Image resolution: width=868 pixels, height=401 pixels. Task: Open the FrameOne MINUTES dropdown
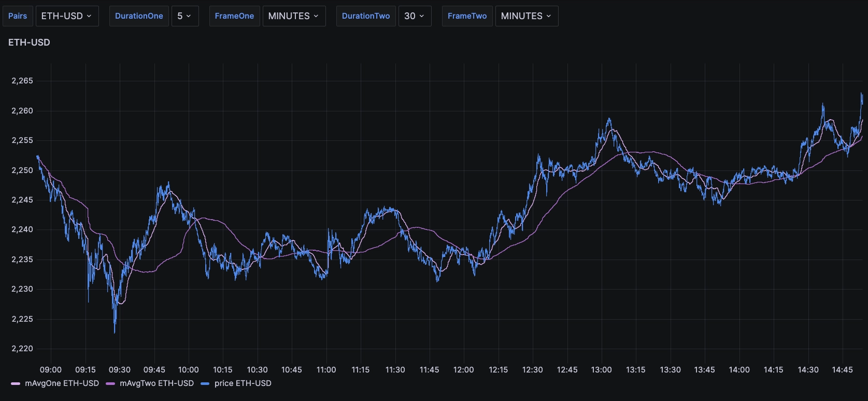[x=294, y=16]
